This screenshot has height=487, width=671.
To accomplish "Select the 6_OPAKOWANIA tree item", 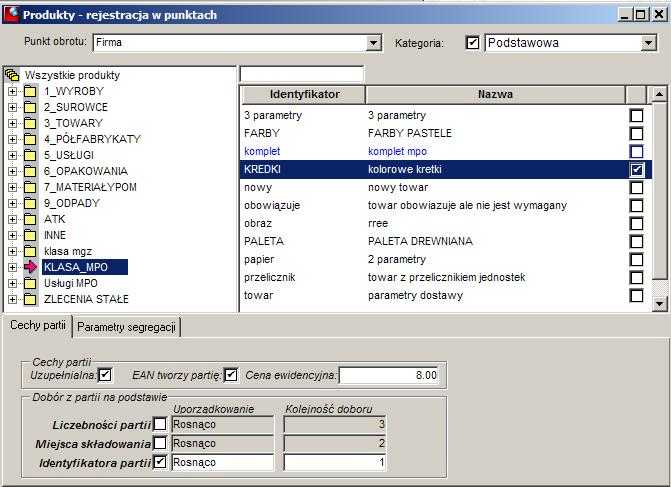I will (x=86, y=171).
